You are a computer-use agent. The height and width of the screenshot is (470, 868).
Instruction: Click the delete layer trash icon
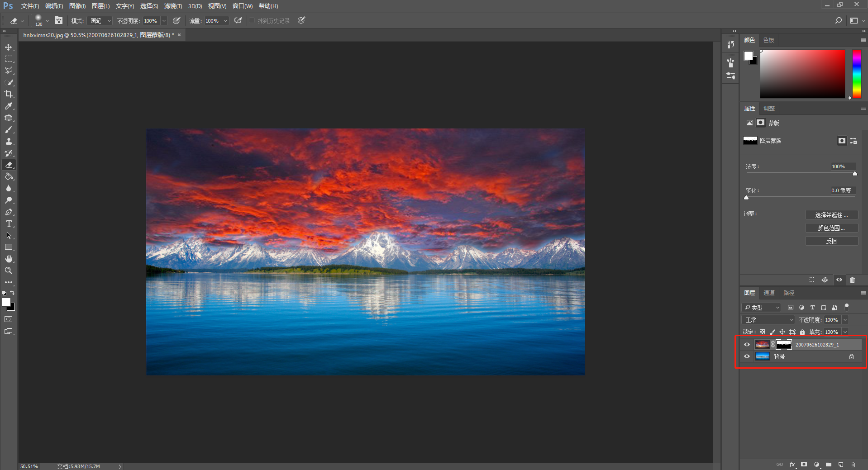pos(853,465)
